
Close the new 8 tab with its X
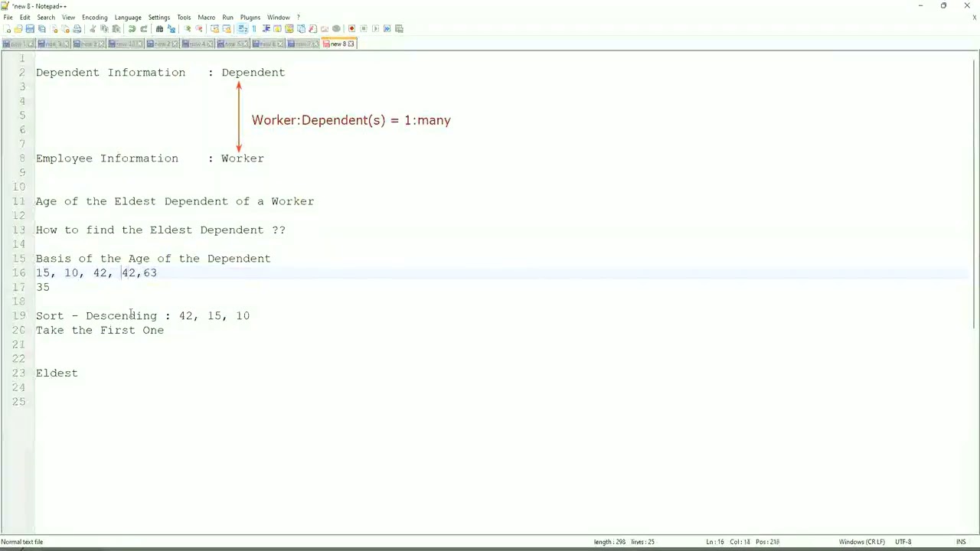pos(351,44)
